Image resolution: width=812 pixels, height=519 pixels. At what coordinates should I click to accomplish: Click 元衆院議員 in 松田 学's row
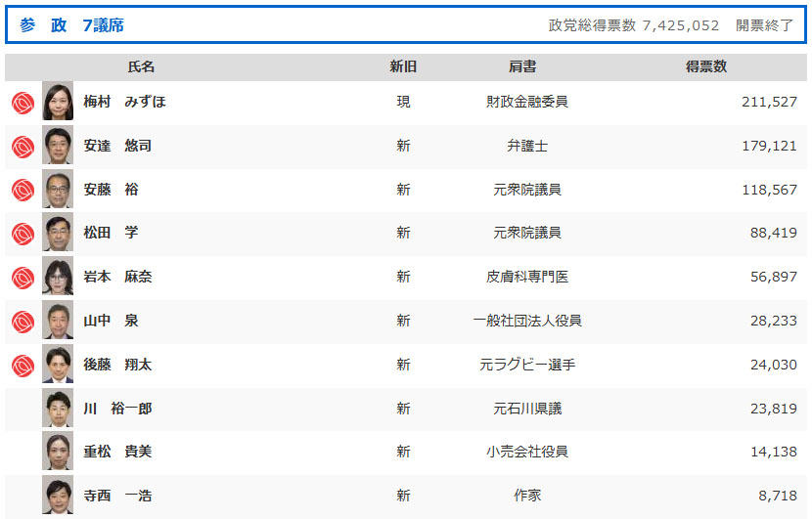[x=527, y=233]
